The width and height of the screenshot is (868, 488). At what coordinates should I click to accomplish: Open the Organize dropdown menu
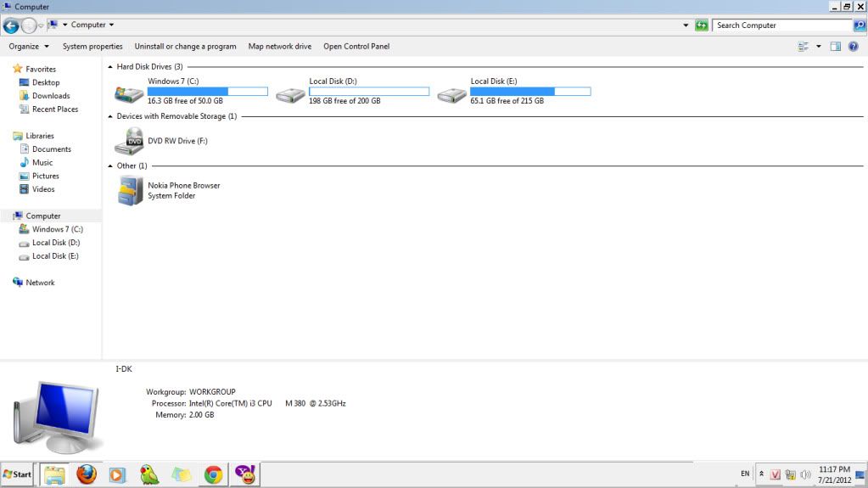pos(29,47)
